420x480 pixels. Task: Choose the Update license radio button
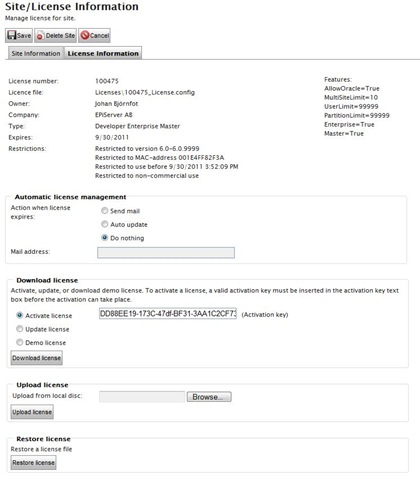(20, 329)
